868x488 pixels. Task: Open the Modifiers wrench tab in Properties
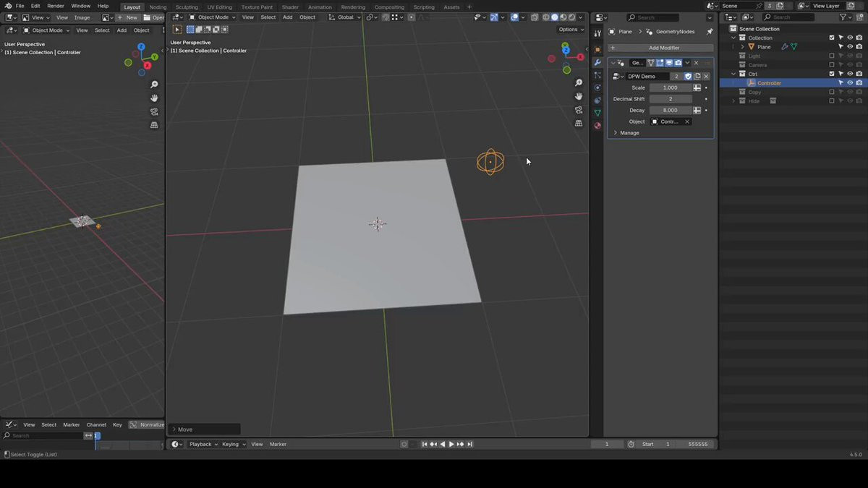tap(597, 63)
